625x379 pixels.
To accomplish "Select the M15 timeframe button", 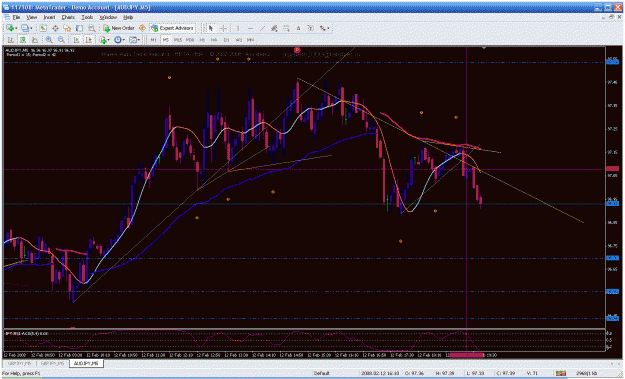I will coord(178,40).
